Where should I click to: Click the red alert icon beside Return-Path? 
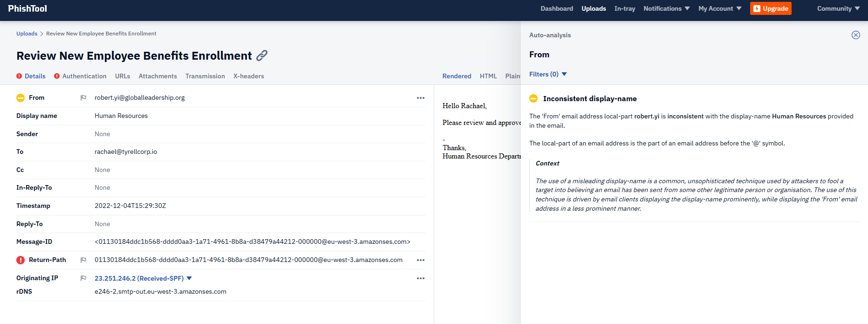coord(21,260)
